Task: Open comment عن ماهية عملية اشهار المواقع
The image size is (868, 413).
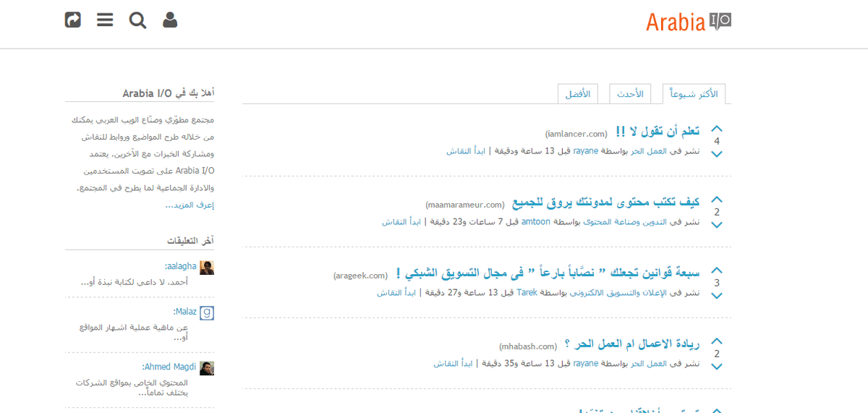Action: [x=134, y=332]
